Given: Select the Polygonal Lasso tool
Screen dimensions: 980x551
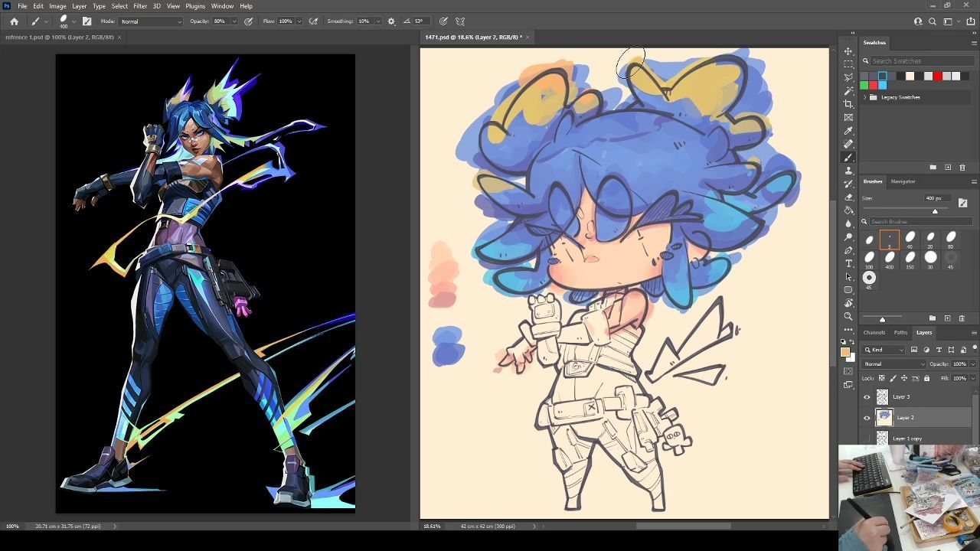Looking at the screenshot, I should 848,77.
